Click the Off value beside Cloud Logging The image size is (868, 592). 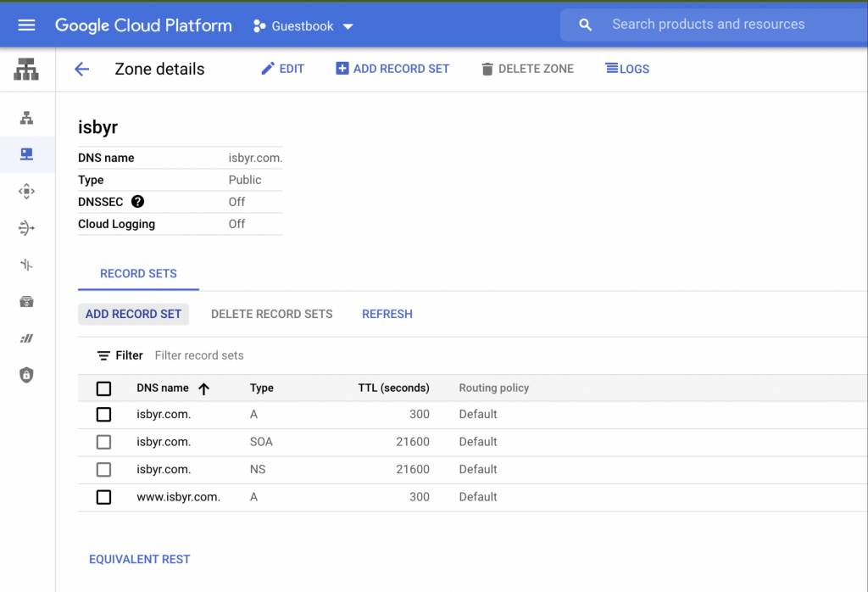point(237,224)
